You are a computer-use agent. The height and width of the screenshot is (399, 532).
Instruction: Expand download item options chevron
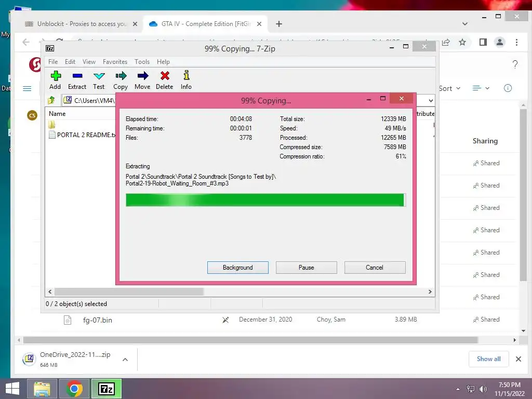(x=125, y=360)
